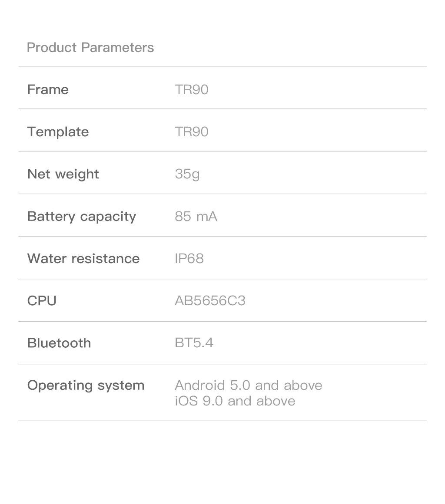Click the Android 5.0 and above text
Screen dimensions: 445x504
(248, 385)
